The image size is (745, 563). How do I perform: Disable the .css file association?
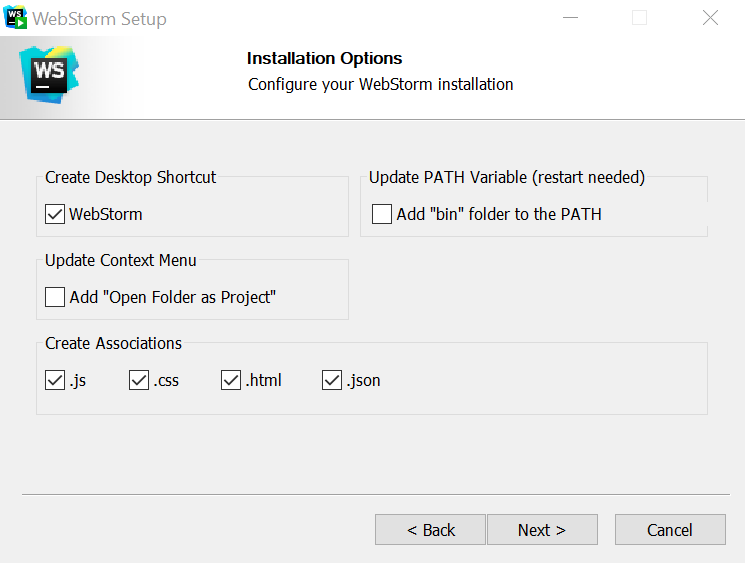tap(139, 381)
